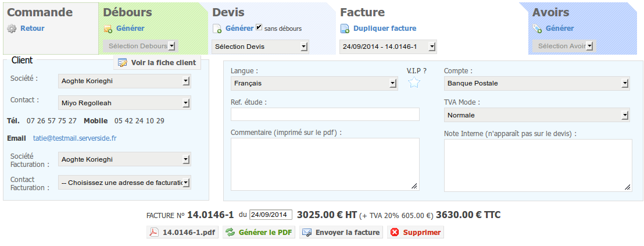Click the duplicate invoice icon

345,28
